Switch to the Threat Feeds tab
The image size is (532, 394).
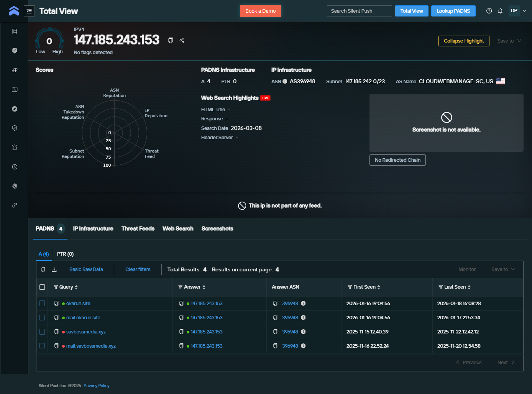tap(138, 228)
